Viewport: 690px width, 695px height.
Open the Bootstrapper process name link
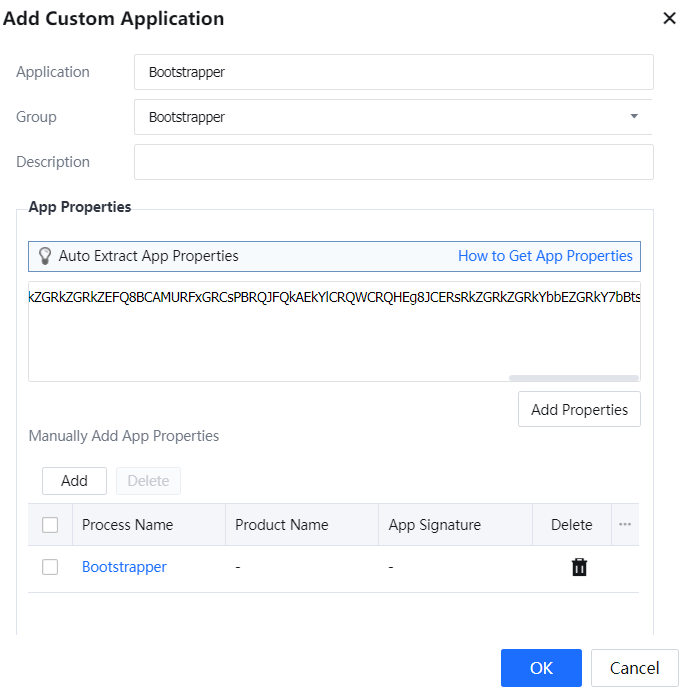124,567
